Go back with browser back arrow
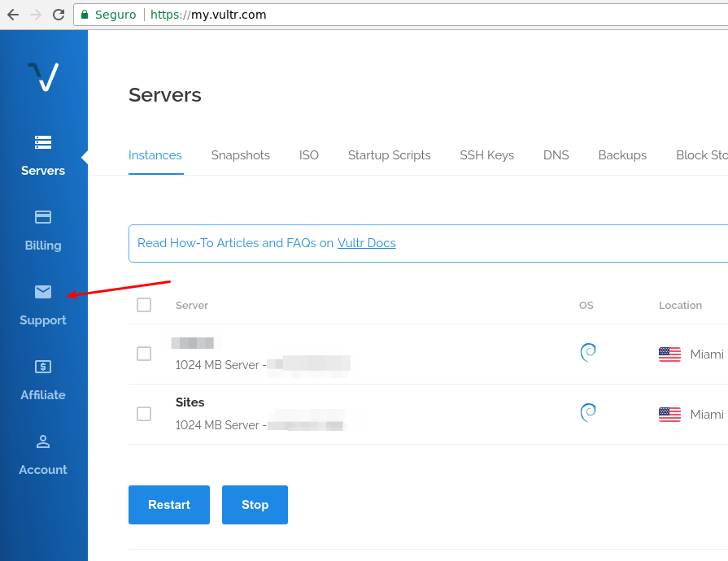 click(13, 15)
